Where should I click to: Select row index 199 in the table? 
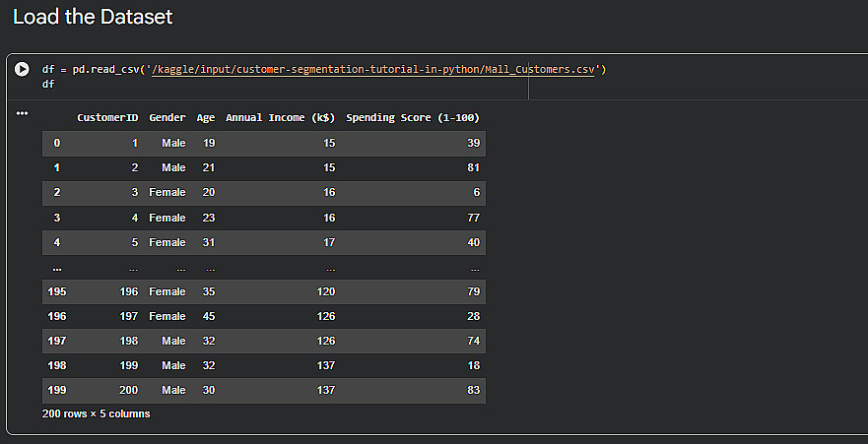coord(56,390)
